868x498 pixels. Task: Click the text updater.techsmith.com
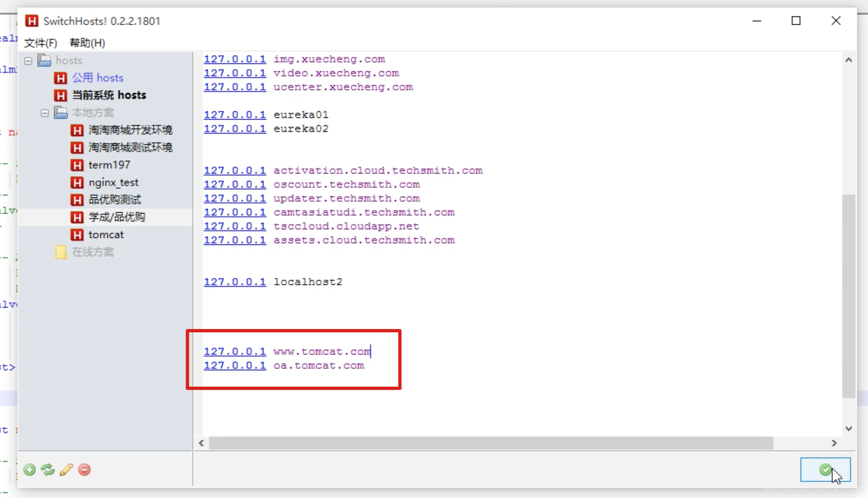(347, 199)
